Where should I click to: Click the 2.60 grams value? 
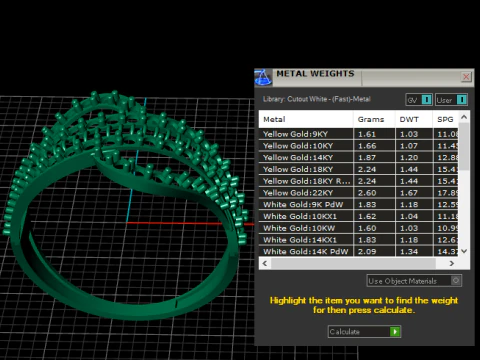[367, 193]
